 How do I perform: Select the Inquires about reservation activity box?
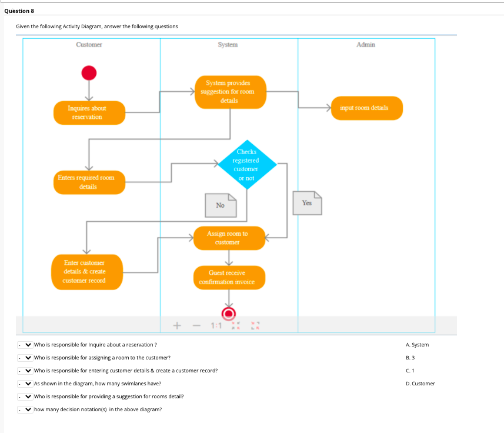(x=89, y=112)
